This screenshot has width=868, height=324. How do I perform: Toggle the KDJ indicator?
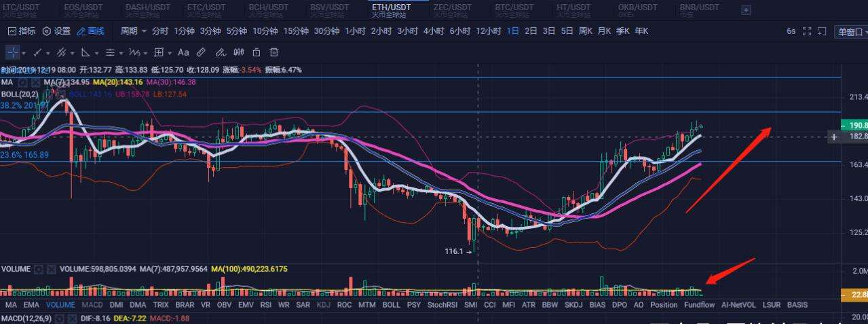324,305
